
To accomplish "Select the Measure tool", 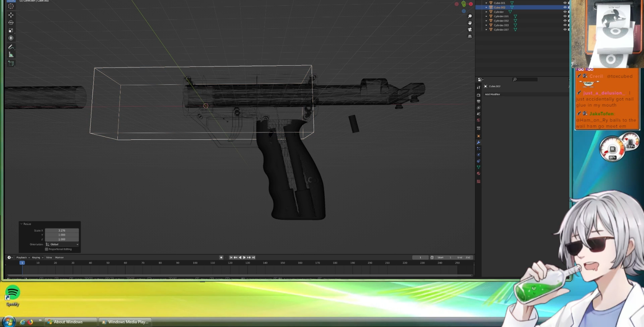I will click(11, 55).
